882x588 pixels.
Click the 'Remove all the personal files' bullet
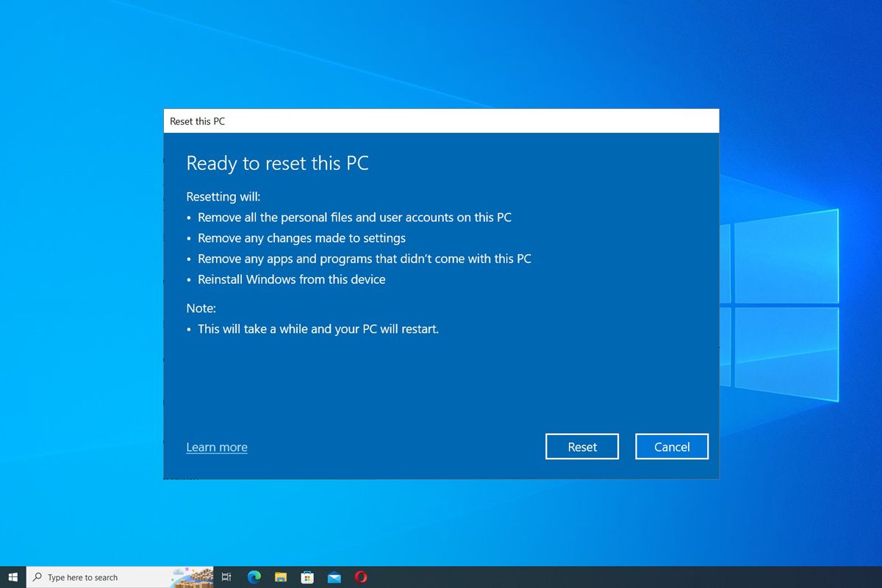(354, 218)
